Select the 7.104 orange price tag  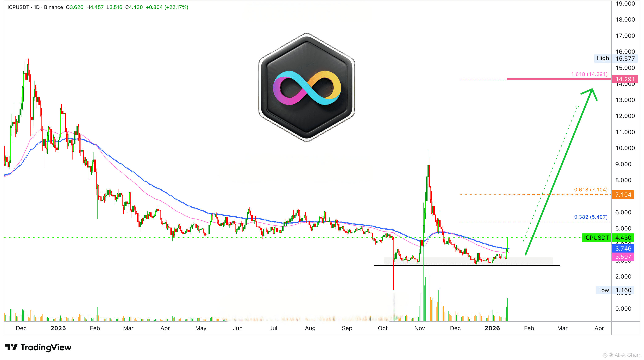623,194
